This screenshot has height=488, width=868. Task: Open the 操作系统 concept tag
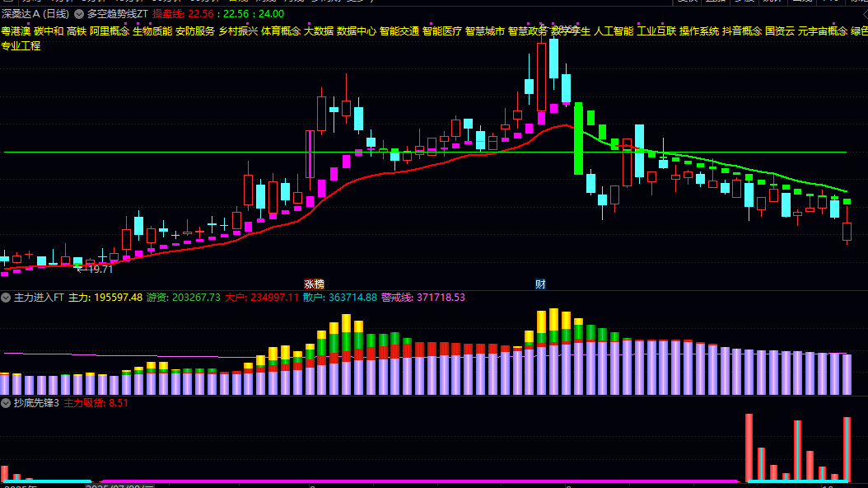point(699,31)
